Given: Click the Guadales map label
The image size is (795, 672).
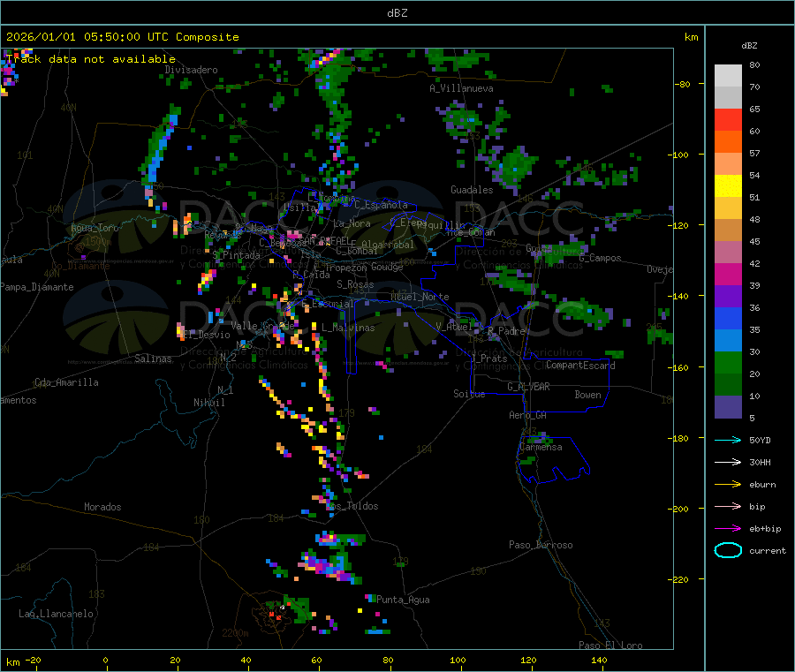Looking at the screenshot, I should [472, 190].
